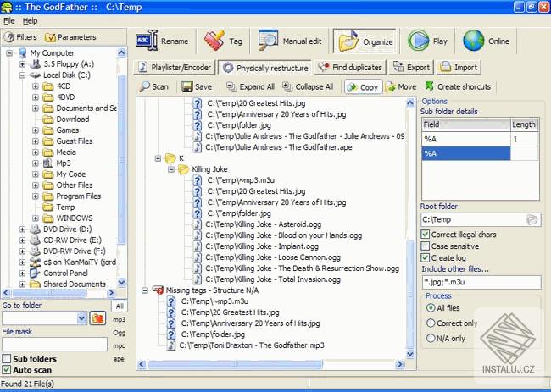Click the mp3 file-type filter
Viewport: 551px width, 392px height.
120,320
